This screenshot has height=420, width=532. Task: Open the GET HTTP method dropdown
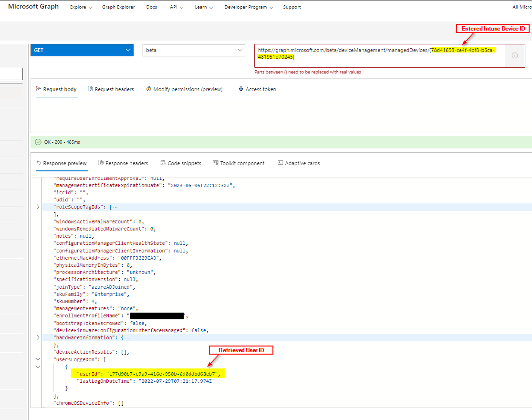[82, 50]
